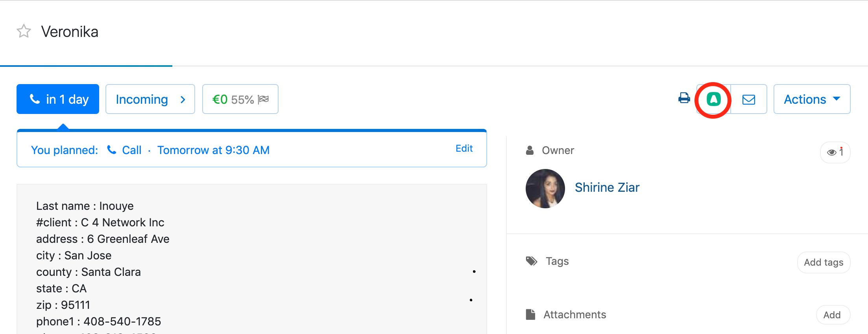The height and width of the screenshot is (334, 868).
Task: Click the Call icon in the planned activity
Action: pyautogui.click(x=111, y=150)
